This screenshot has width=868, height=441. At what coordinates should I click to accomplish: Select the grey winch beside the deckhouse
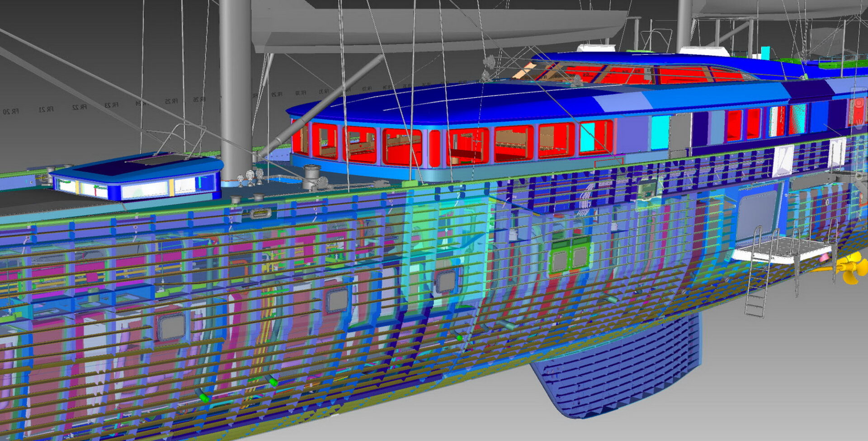(x=310, y=176)
